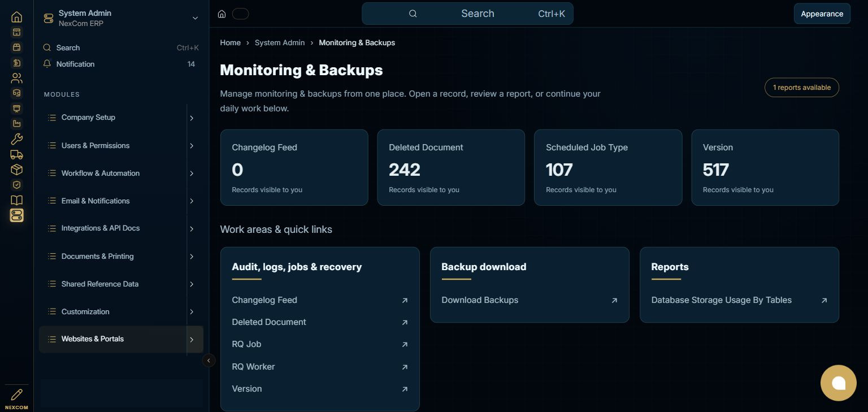Open the people users module icon in the rail

point(17,78)
